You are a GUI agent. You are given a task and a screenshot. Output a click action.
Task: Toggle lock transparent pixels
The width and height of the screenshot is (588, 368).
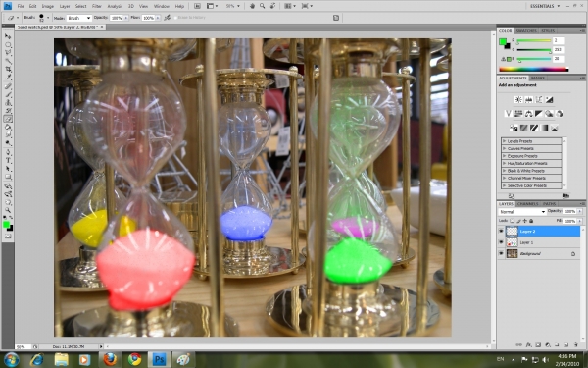click(513, 221)
